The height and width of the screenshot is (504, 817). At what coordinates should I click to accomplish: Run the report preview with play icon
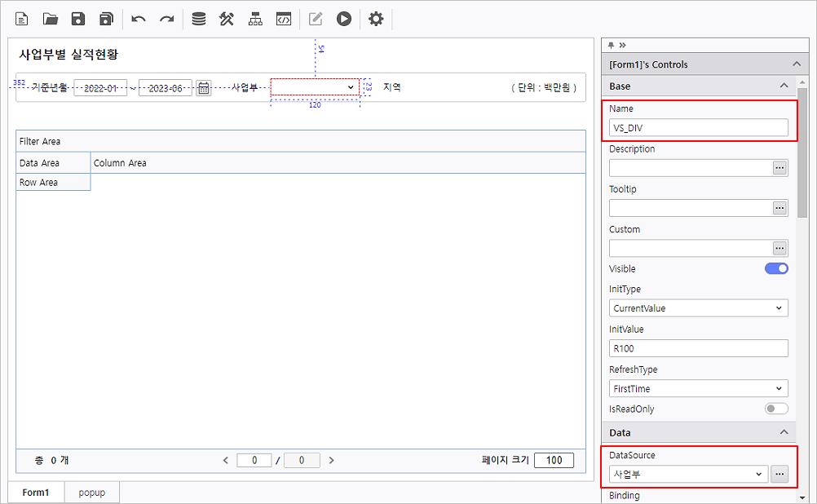coord(344,19)
